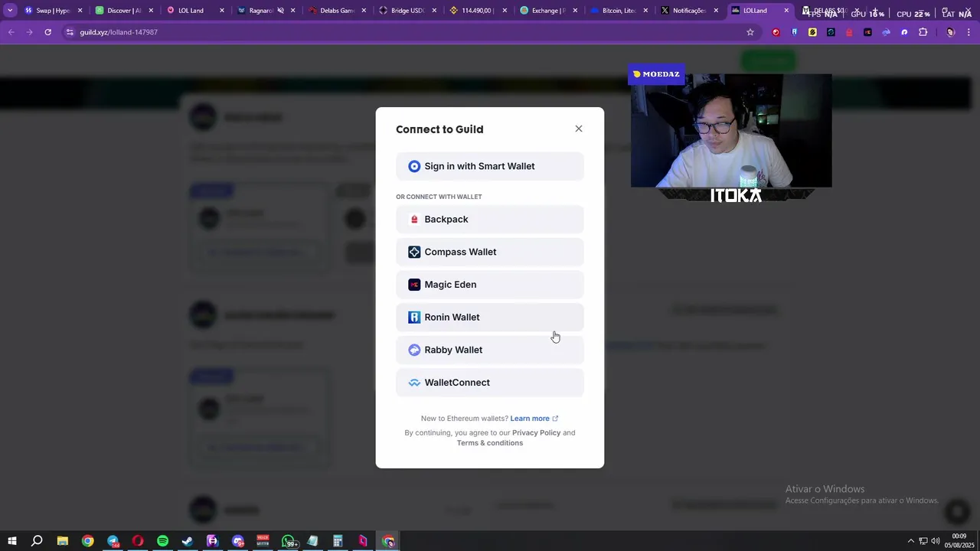Switch to the Bitcoin, Litecoin tab

click(x=619, y=11)
